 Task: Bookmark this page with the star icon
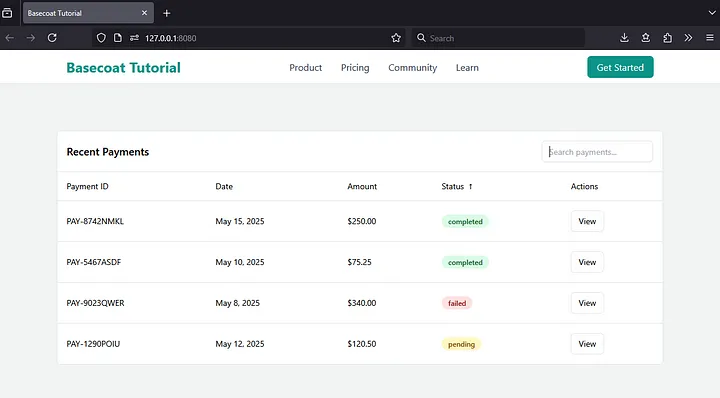[x=396, y=38]
